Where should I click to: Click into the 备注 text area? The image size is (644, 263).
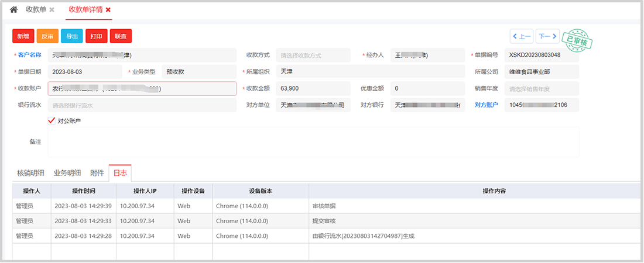pos(313,142)
